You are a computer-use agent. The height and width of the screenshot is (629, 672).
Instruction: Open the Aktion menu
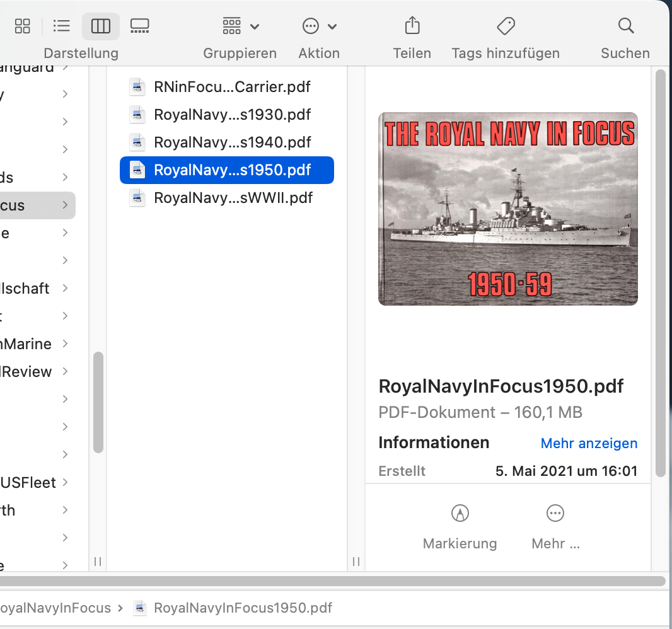pyautogui.click(x=319, y=26)
